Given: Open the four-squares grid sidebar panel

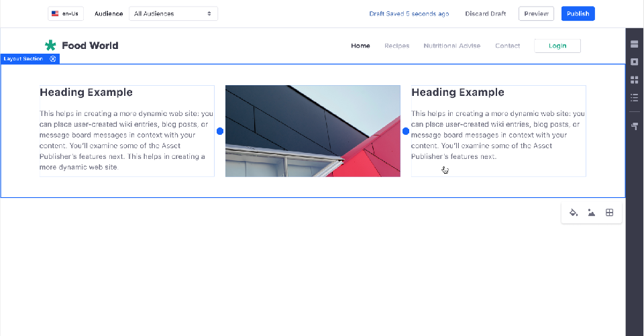Looking at the screenshot, I should click(x=634, y=80).
